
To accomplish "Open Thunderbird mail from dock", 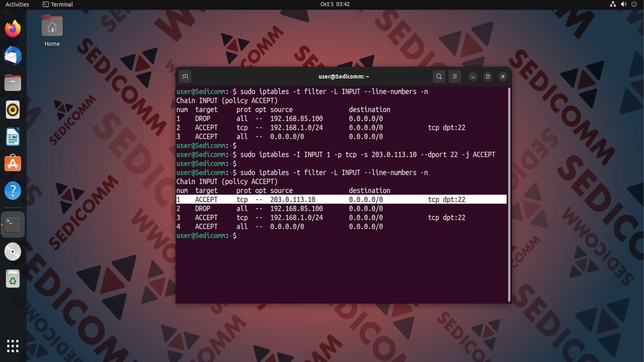I will [13, 56].
